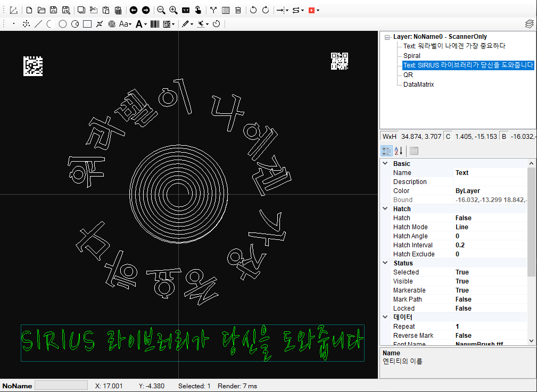537x392 pixels.
Task: Choose the Rectangle drawing tool
Action: (87, 24)
